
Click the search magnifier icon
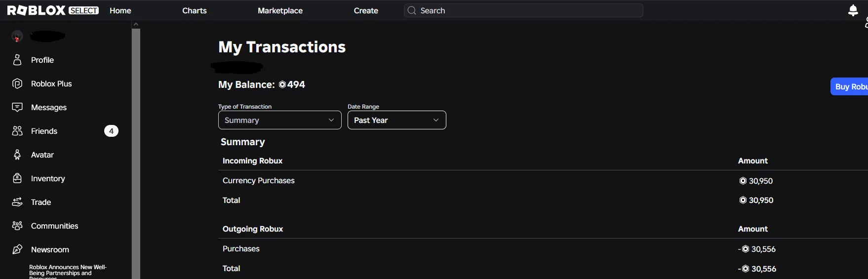[x=412, y=10]
